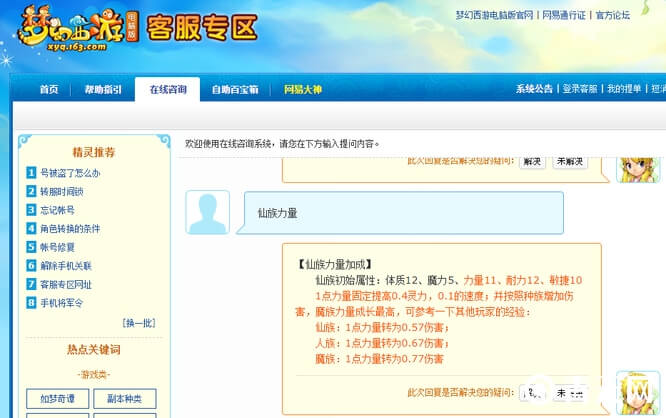Click the user silhouette avatar

click(208, 212)
